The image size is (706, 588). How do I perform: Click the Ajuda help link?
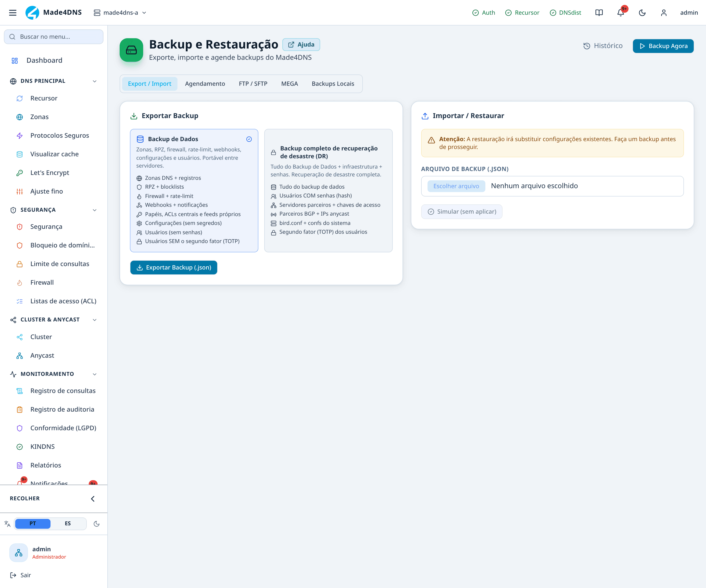[x=301, y=45]
